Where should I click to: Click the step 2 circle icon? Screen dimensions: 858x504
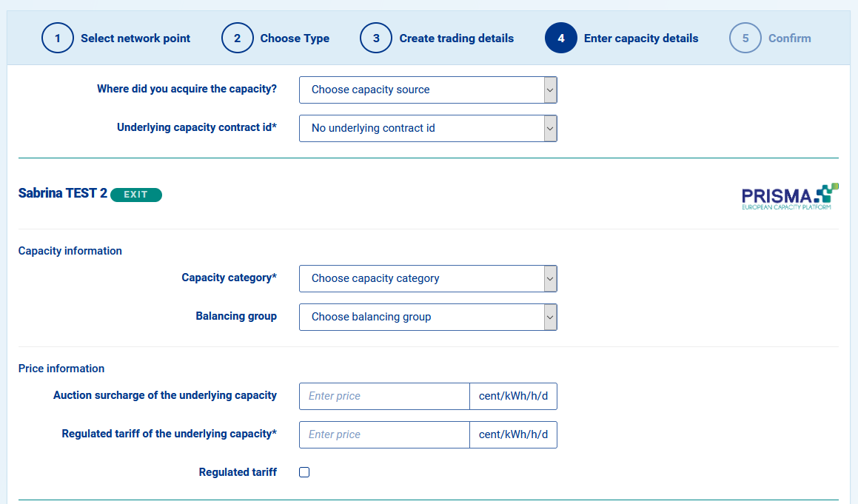pyautogui.click(x=237, y=38)
